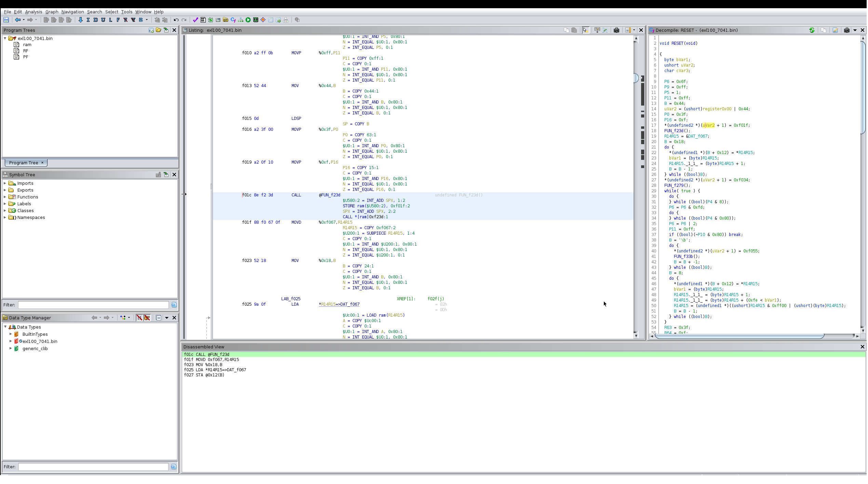Screen dimensions: 868x484
Task: Click DAT_f067 reference in LDA line
Action: tap(350, 304)
